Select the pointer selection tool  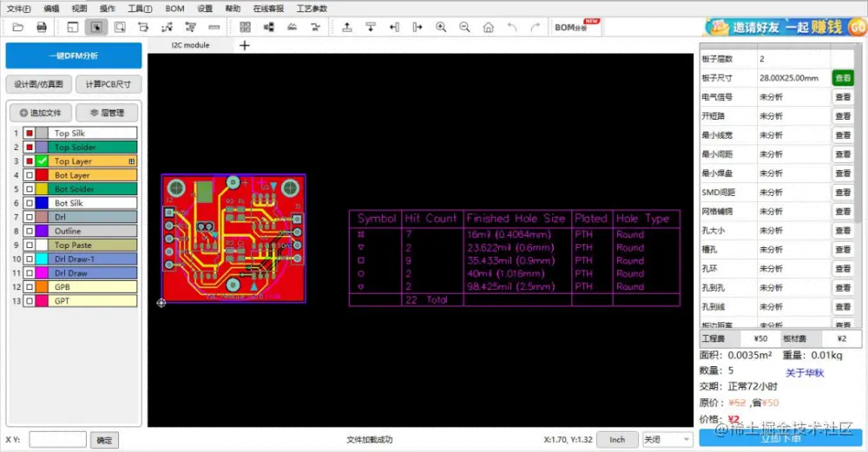(96, 27)
